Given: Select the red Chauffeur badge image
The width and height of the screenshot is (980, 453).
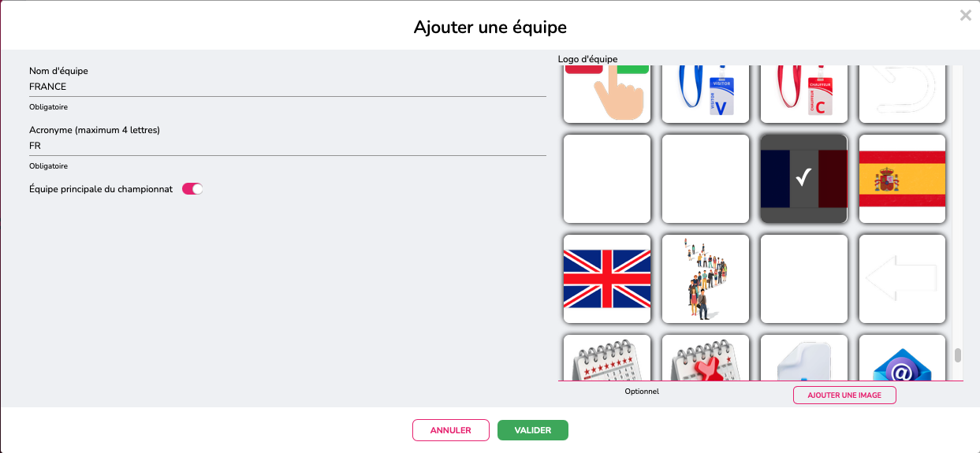Looking at the screenshot, I should point(803,95).
